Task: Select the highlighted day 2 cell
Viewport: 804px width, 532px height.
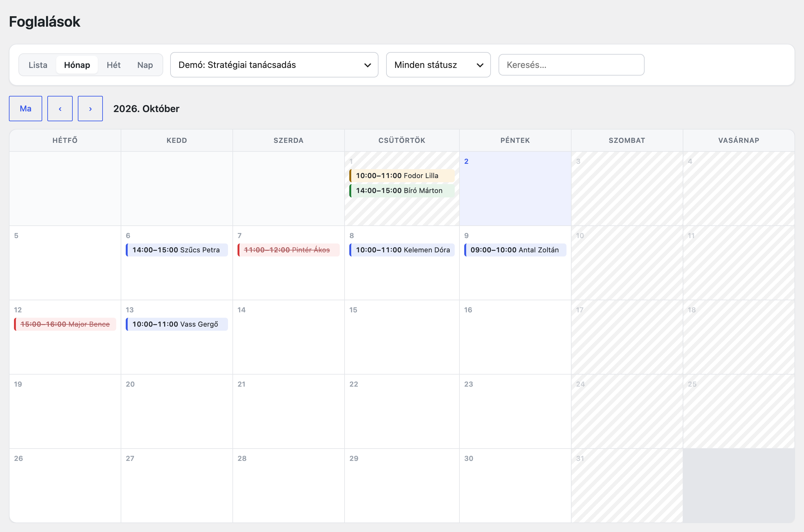Action: click(x=515, y=189)
